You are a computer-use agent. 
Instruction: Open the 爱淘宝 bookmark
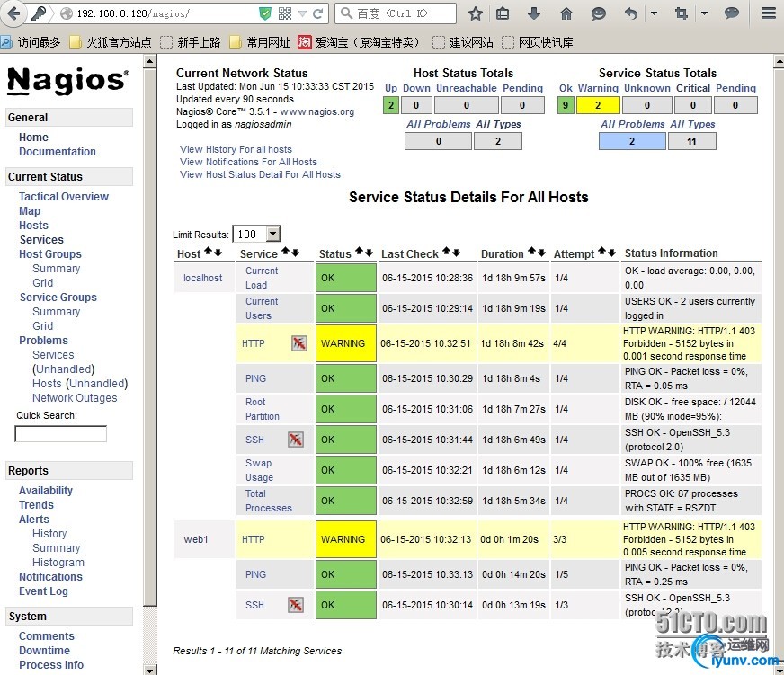pyautogui.click(x=359, y=42)
